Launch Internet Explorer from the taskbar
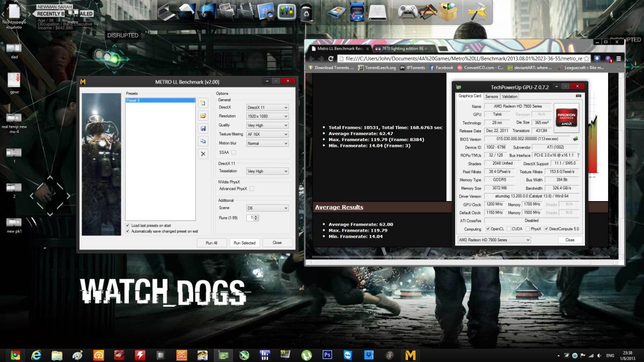Screen dimensions: 644x362 tap(36, 355)
